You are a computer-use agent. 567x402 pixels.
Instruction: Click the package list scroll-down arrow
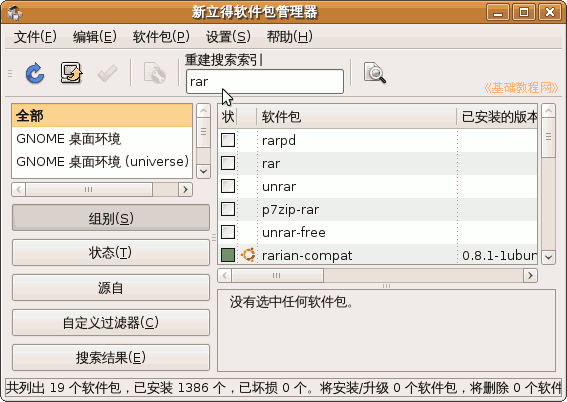pyautogui.click(x=549, y=257)
